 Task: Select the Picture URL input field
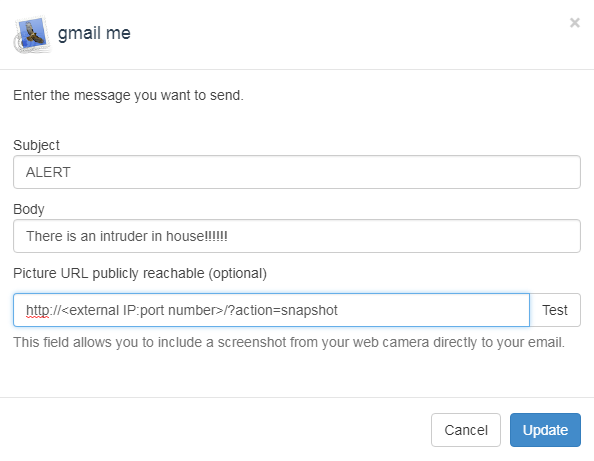coord(271,310)
